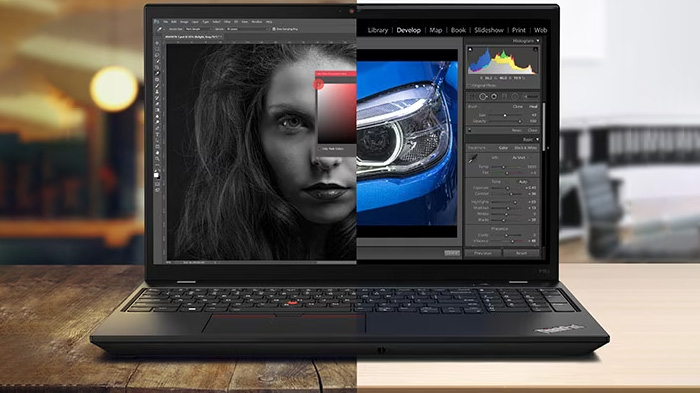Click the Lightroom right panel scrollbar
Image resolution: width=700 pixels, height=393 pixels.
[x=543, y=127]
